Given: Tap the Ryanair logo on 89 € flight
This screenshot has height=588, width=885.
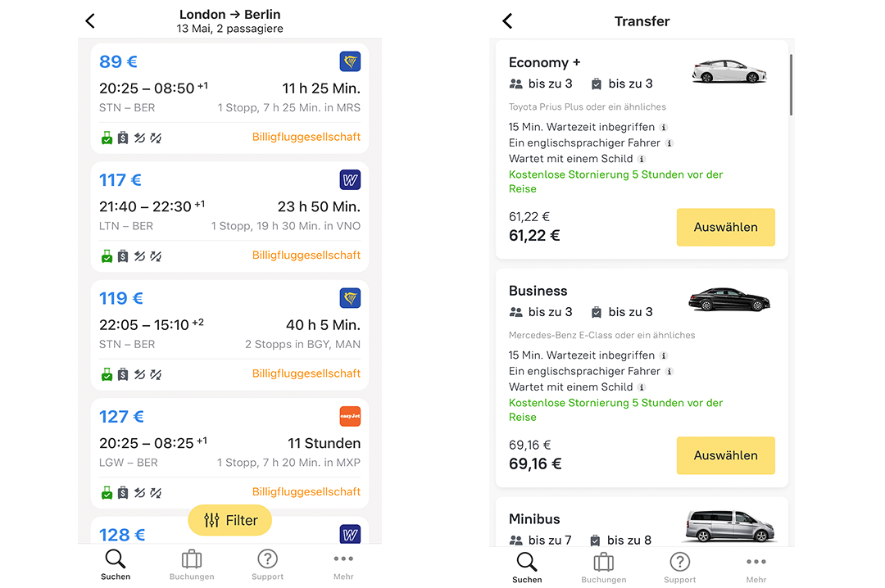Looking at the screenshot, I should click(350, 61).
